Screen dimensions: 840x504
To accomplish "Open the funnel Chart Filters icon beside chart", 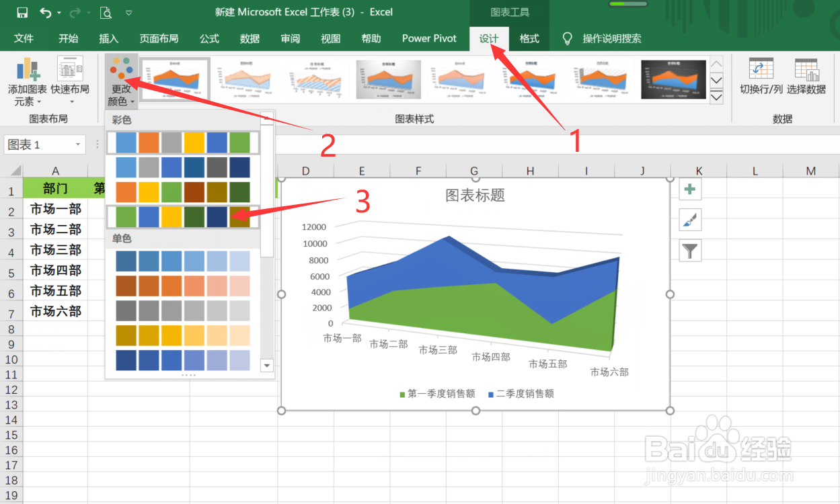I will point(690,250).
